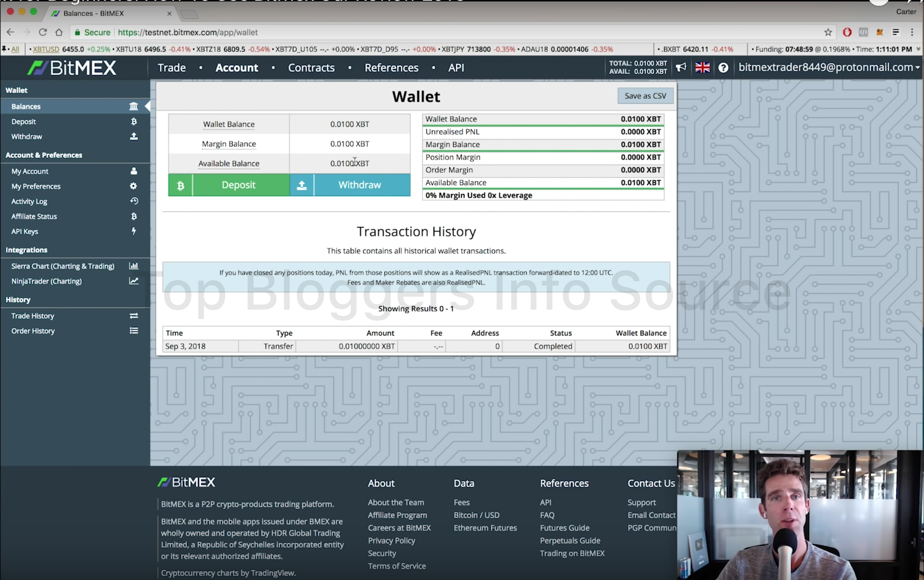This screenshot has width=924, height=580.
Task: Click the BitMEX logo in header
Action: (72, 68)
